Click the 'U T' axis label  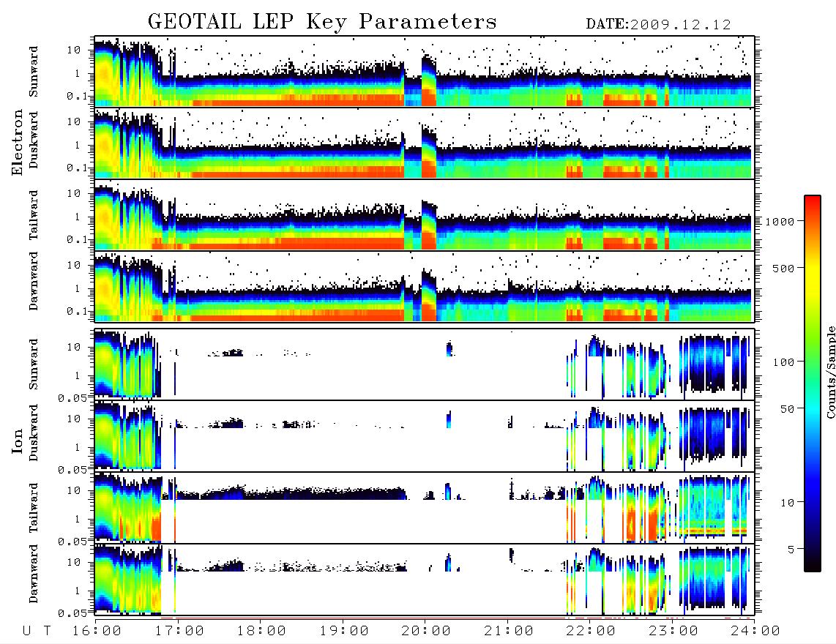coord(37,632)
